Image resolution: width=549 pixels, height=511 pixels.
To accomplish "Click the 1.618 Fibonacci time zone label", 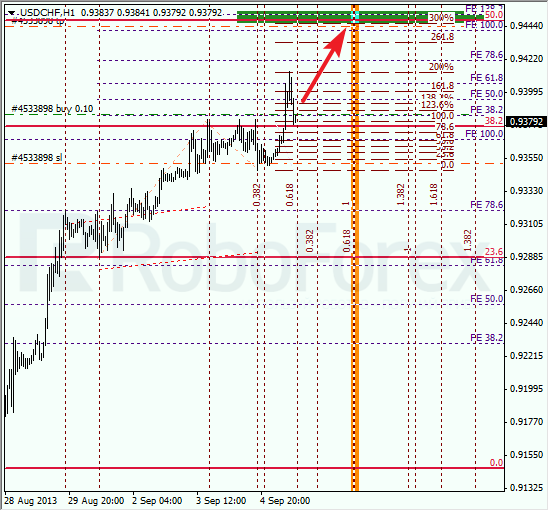I will (x=433, y=195).
